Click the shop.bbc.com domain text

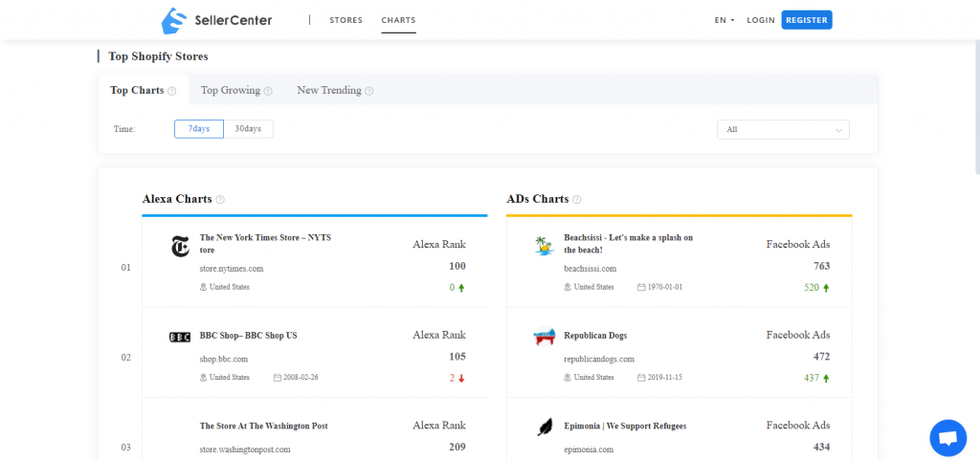[x=224, y=360]
